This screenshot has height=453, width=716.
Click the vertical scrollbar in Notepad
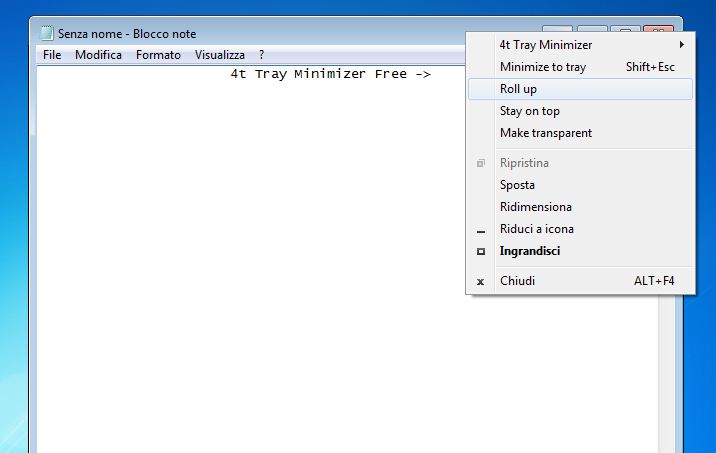(667, 374)
